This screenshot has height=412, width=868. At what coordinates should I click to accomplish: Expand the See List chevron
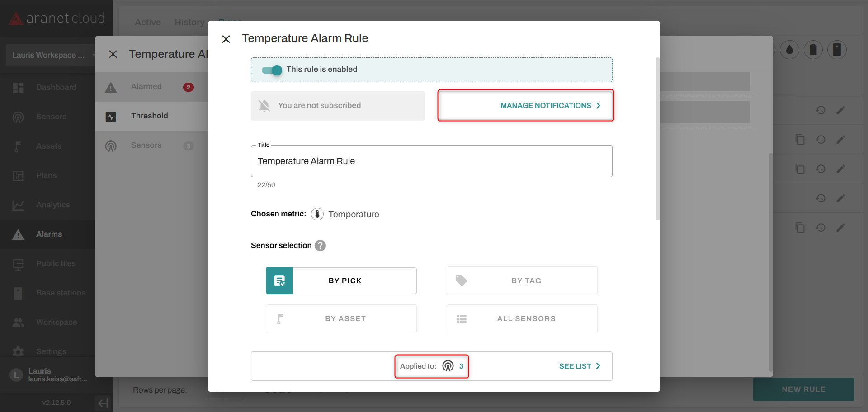coord(598,366)
